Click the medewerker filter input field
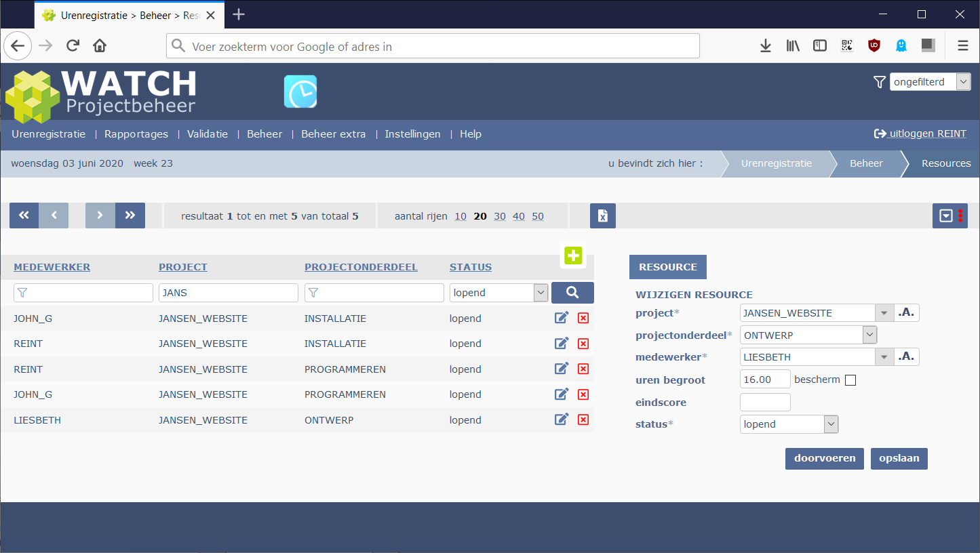The image size is (980, 553). coord(83,293)
